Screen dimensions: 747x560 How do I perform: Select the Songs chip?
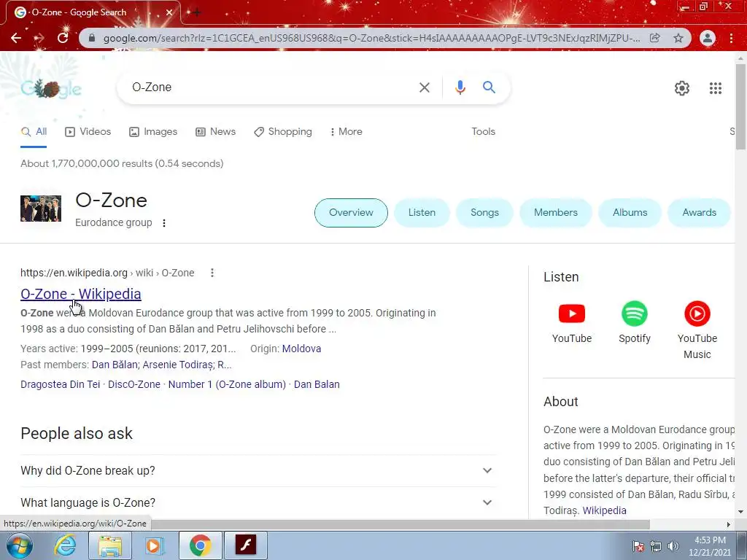point(484,212)
